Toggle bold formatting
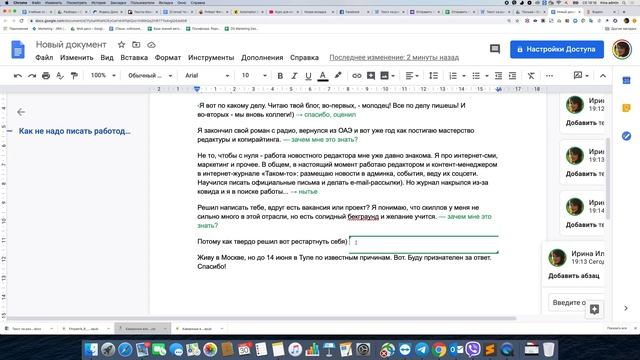 280,76
